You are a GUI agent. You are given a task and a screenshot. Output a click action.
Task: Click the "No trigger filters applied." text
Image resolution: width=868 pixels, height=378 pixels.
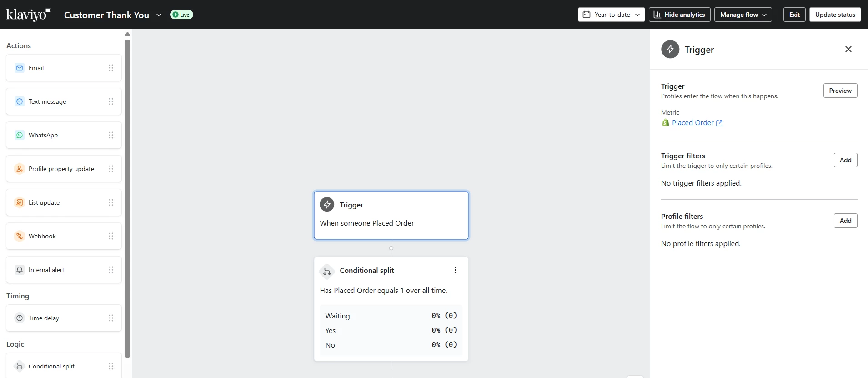coord(701,183)
